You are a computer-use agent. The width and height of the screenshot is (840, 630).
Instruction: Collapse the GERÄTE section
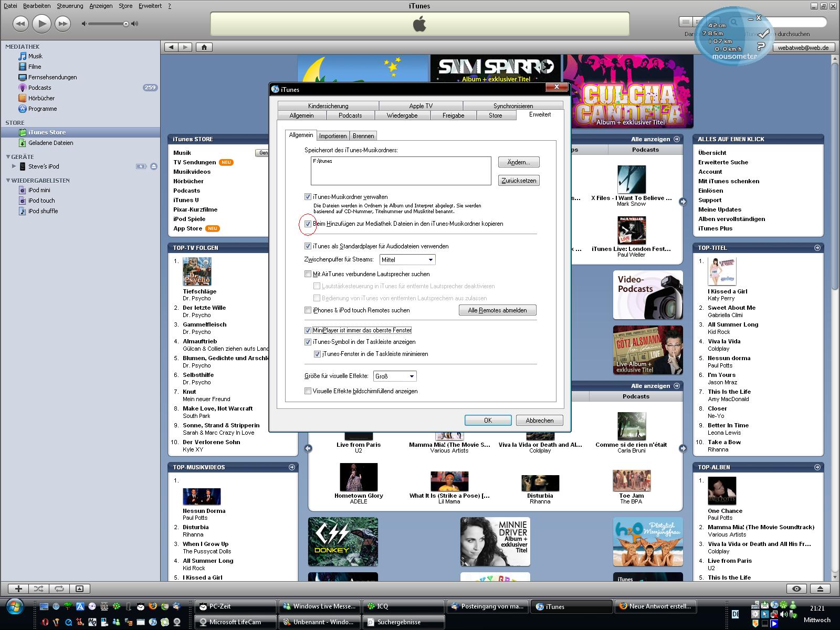8,156
